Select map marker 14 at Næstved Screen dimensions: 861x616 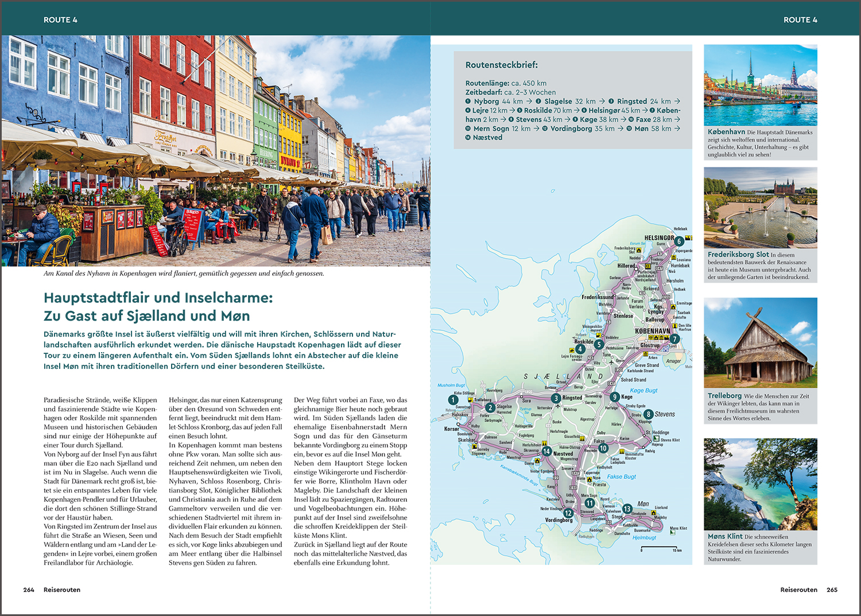[547, 451]
